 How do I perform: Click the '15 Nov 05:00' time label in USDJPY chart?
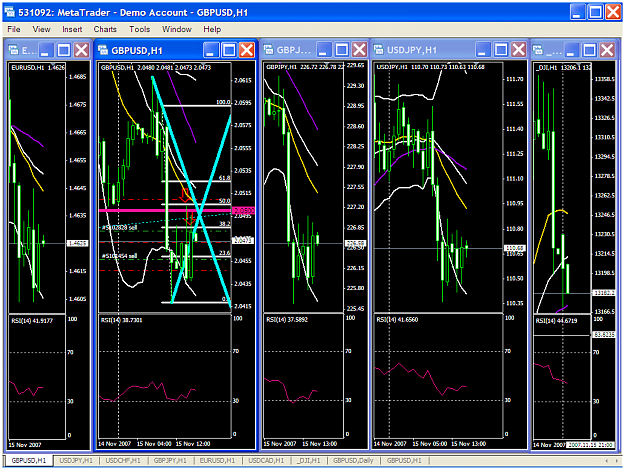coord(430,444)
